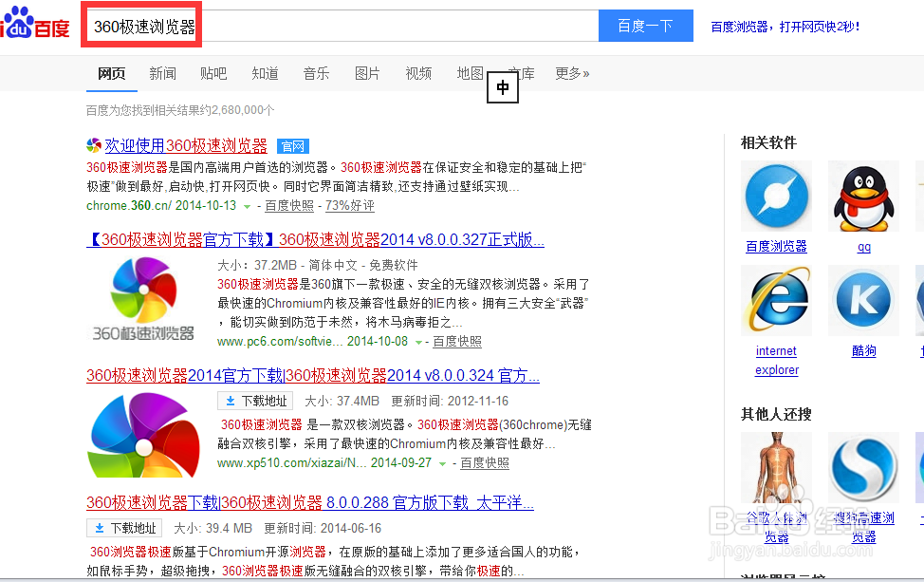
Task: Select the 网页 tab
Action: tap(111, 74)
